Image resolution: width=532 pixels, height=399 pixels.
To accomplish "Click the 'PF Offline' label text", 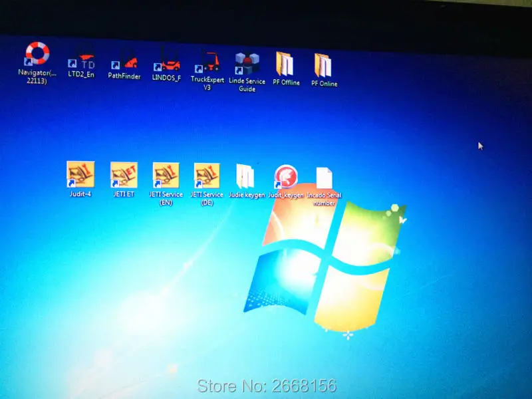I will pyautogui.click(x=287, y=82).
